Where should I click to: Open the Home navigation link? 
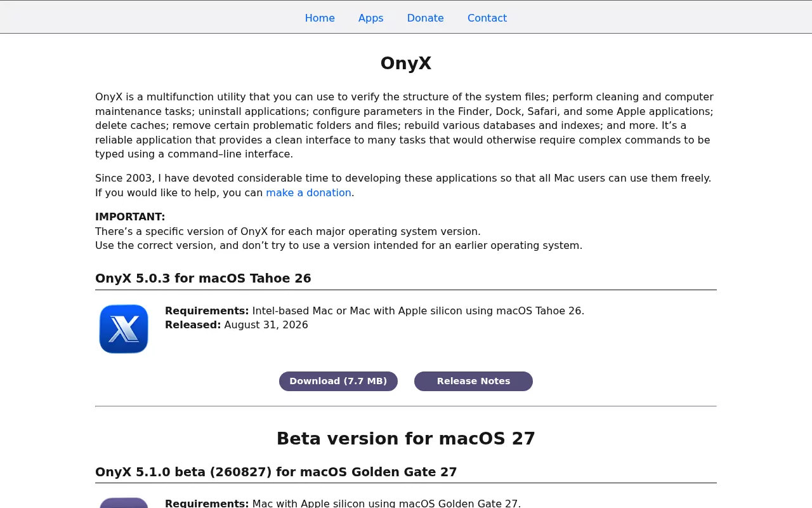tap(320, 18)
